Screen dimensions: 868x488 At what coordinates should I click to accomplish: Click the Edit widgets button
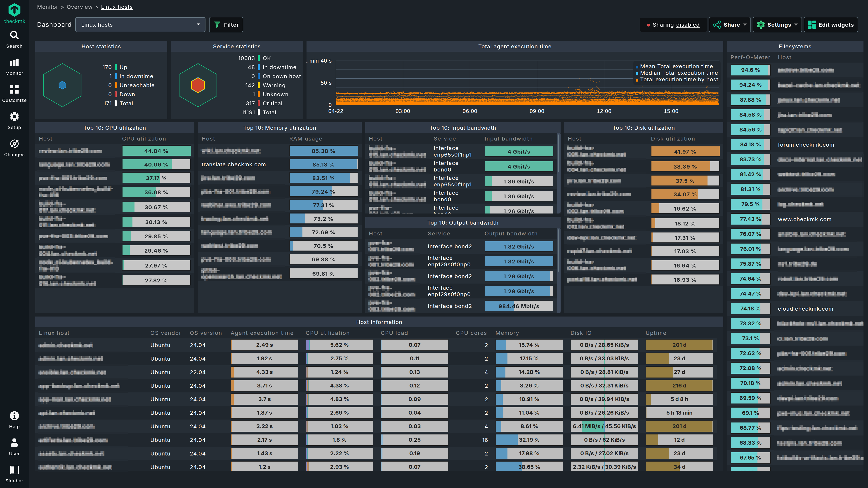click(831, 25)
